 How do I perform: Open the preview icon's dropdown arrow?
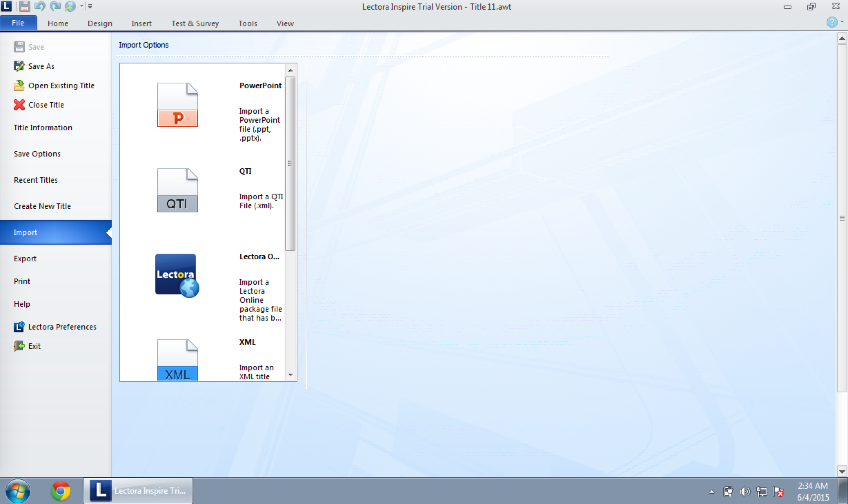[x=82, y=6]
